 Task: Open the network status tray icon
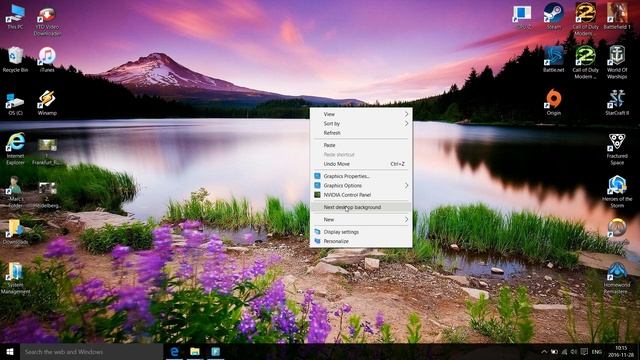coord(564,352)
